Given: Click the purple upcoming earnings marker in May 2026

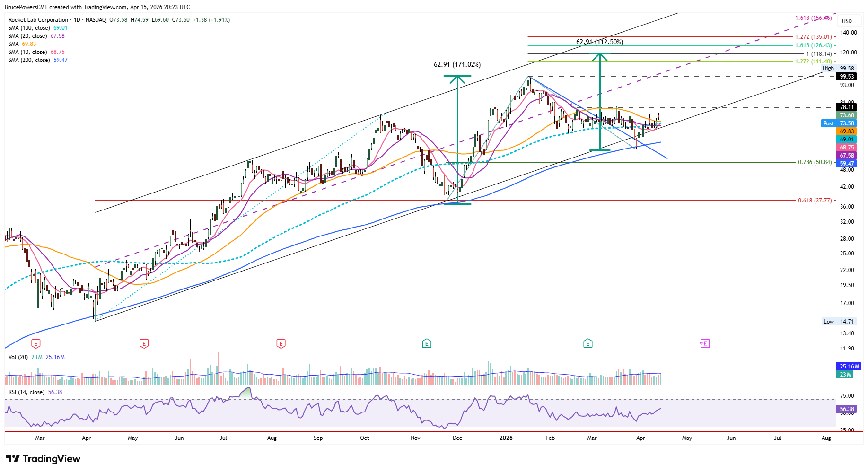Looking at the screenshot, I should [705, 344].
